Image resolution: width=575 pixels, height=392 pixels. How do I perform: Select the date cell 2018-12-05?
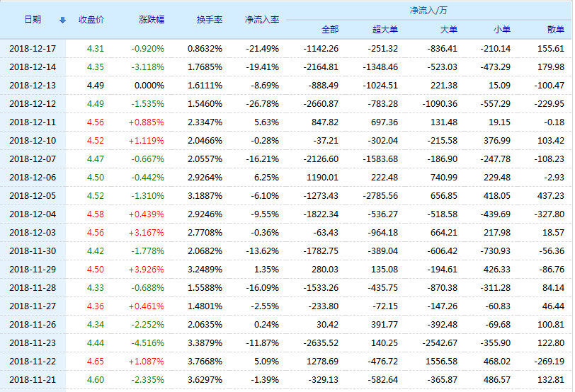pyautogui.click(x=33, y=195)
